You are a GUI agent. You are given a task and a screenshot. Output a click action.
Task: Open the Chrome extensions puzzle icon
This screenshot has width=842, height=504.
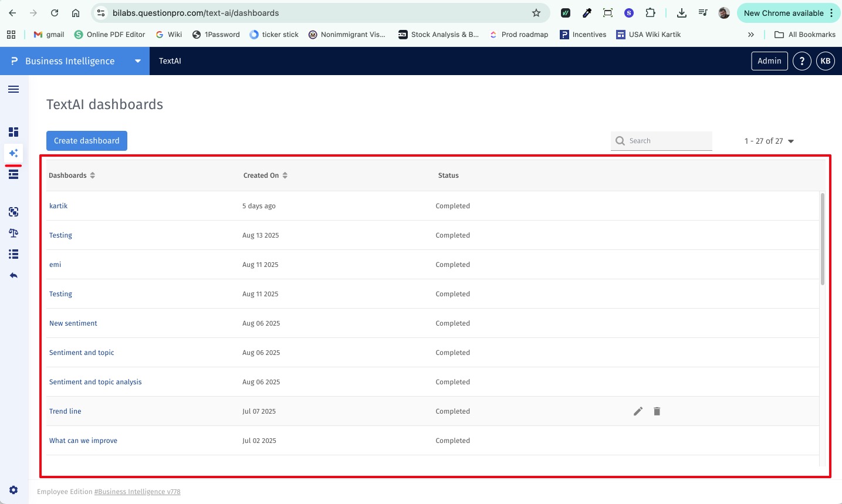click(650, 13)
